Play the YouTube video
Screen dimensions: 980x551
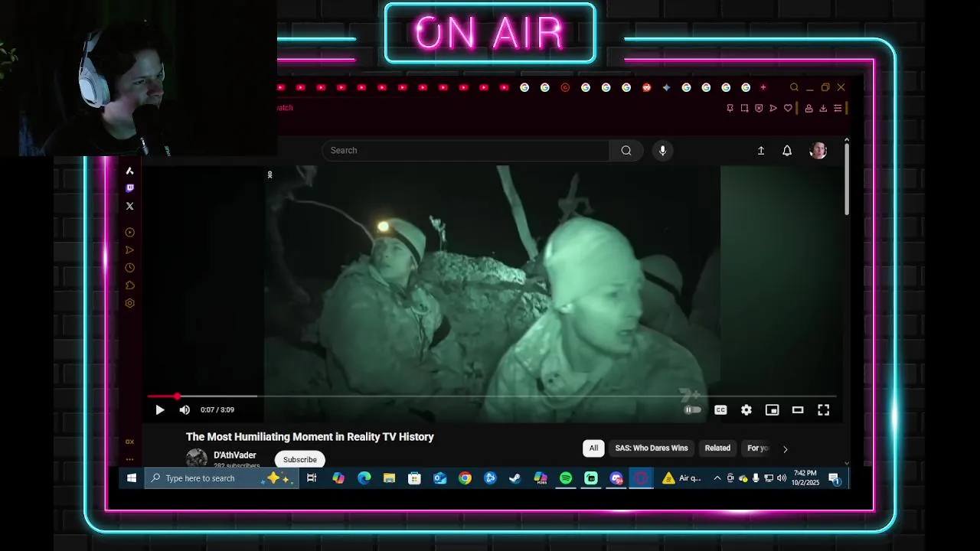(159, 410)
